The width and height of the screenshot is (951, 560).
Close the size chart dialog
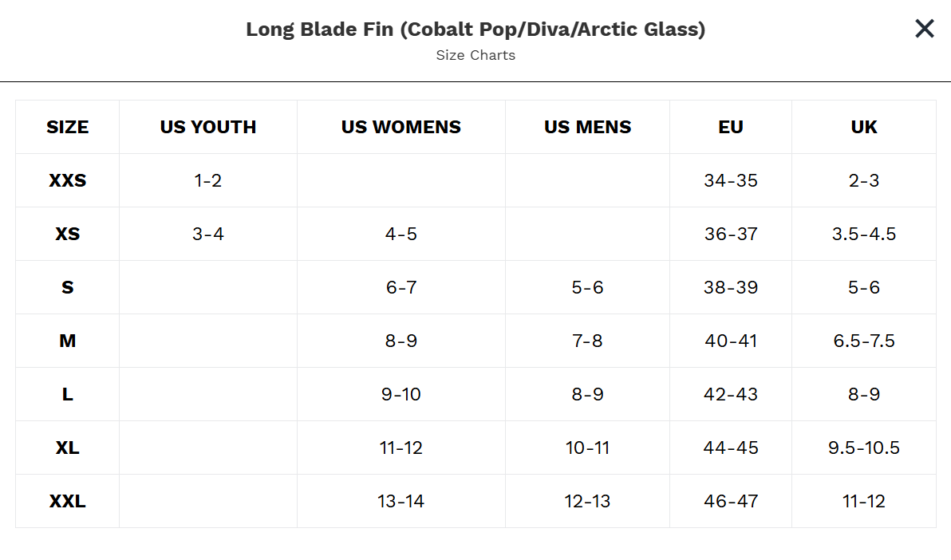click(924, 30)
